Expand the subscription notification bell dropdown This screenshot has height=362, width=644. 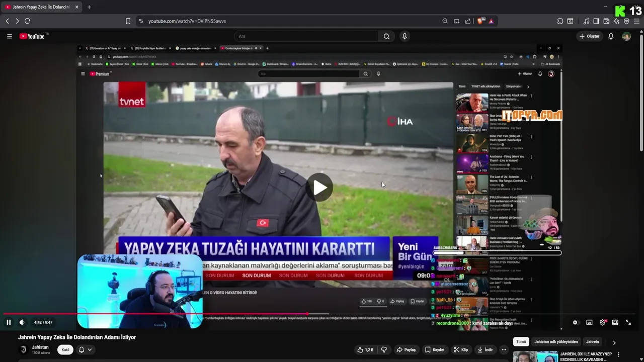[x=85, y=349]
